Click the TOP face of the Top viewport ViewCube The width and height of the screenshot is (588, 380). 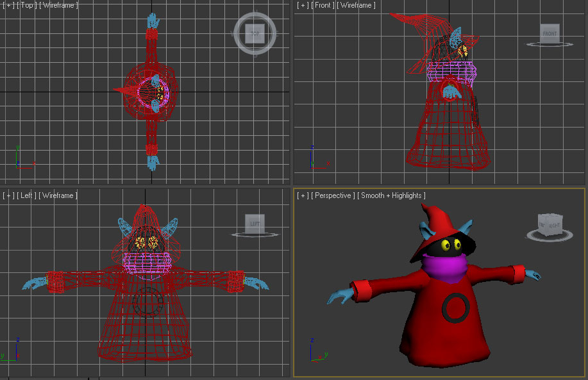click(255, 32)
